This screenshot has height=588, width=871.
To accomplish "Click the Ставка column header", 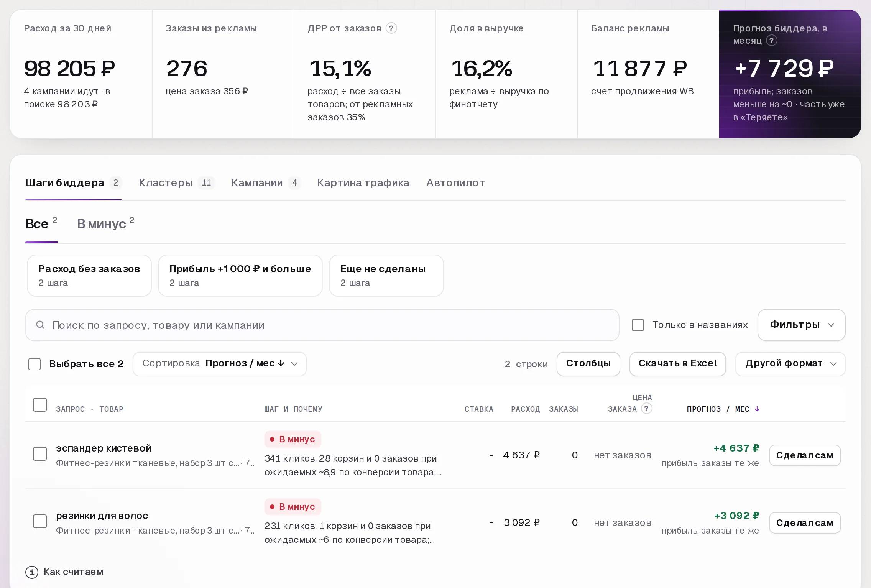I will click(x=479, y=409).
